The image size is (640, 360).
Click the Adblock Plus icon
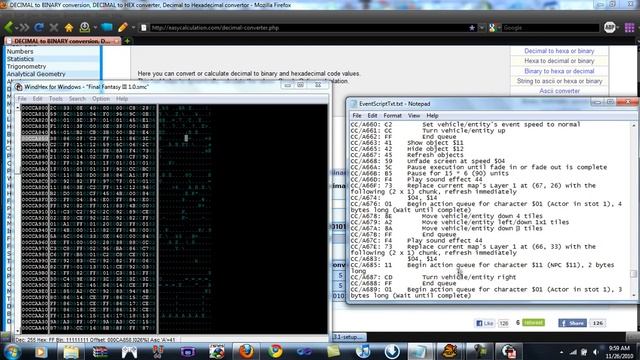[609, 27]
